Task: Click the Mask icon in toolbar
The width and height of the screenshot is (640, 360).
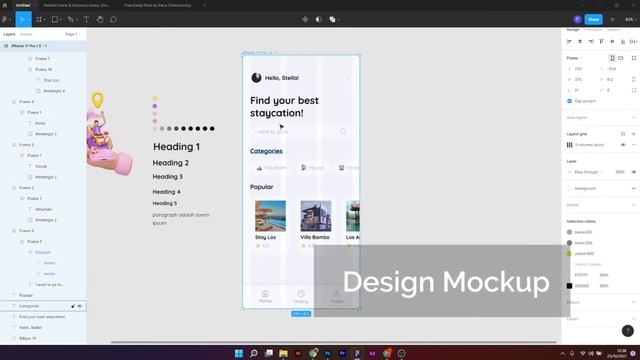Action: [318, 20]
